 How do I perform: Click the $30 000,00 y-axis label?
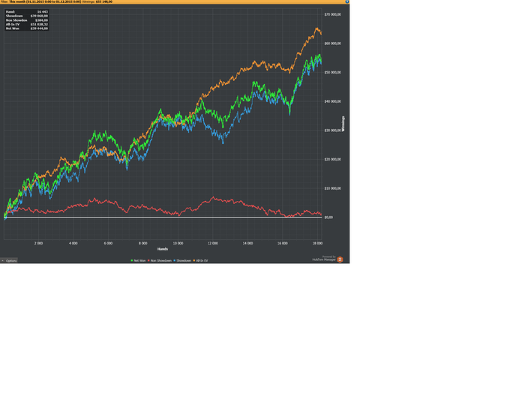(x=333, y=130)
